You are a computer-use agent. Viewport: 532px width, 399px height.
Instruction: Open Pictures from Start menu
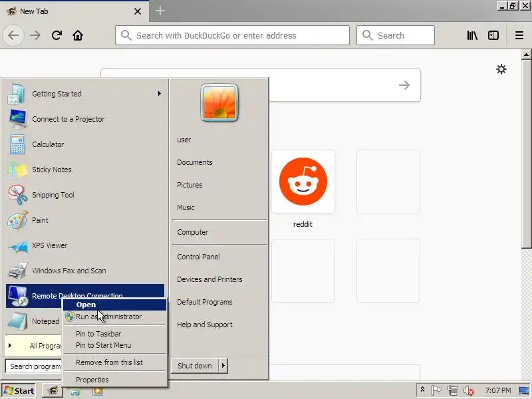pyautogui.click(x=190, y=185)
